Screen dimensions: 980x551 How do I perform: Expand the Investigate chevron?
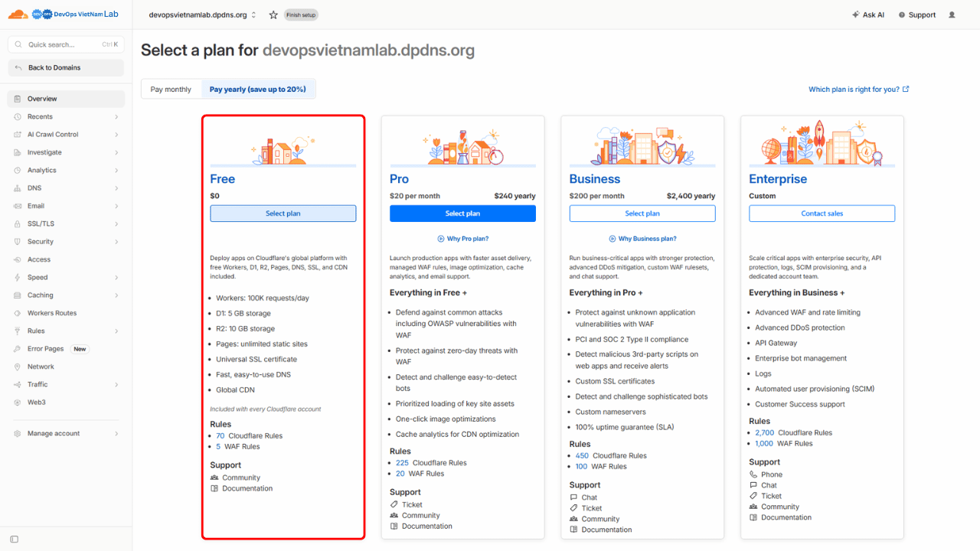coord(116,152)
